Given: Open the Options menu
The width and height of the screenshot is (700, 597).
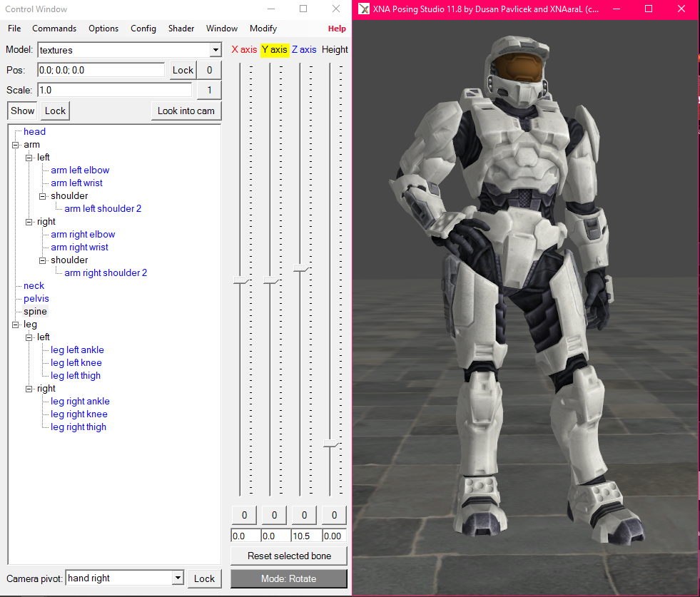Looking at the screenshot, I should 103,29.
